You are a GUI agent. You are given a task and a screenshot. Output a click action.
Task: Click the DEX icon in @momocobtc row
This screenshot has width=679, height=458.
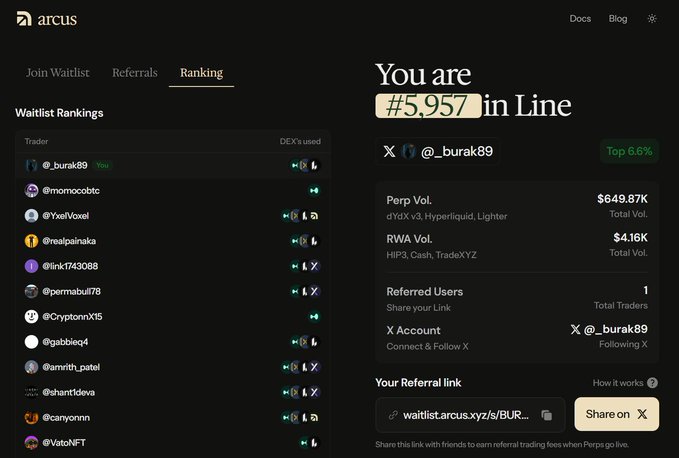pyautogui.click(x=314, y=190)
